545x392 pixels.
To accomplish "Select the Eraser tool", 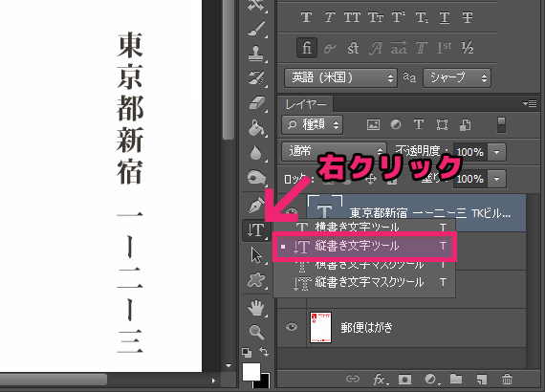I will [x=256, y=103].
